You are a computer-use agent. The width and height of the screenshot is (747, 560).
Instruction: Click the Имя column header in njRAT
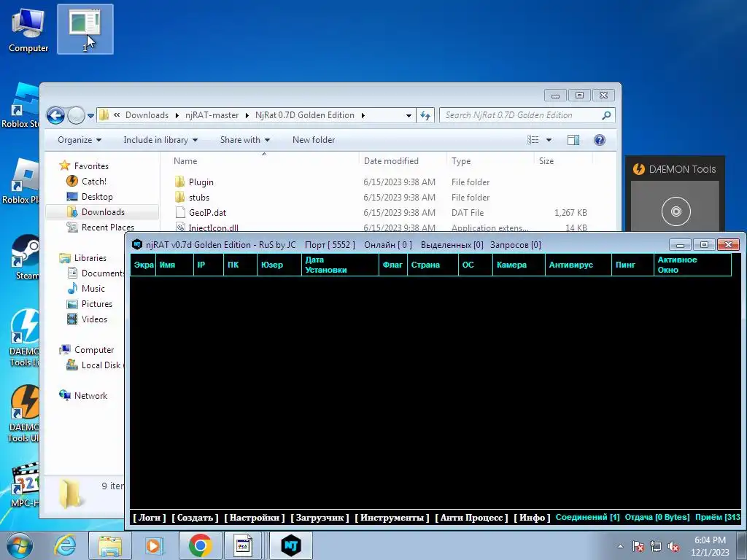point(174,265)
